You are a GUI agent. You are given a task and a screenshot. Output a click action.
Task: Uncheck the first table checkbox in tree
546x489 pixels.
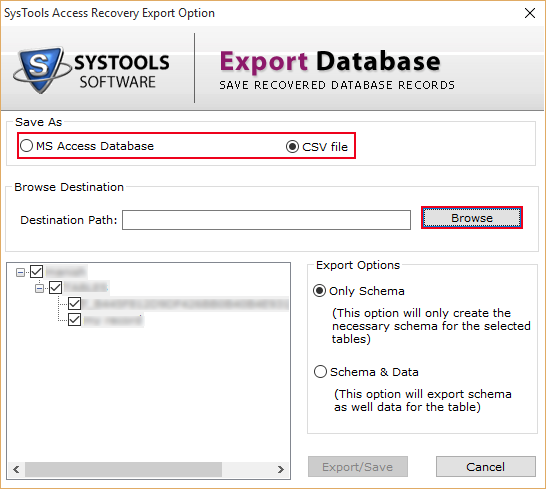(x=75, y=303)
